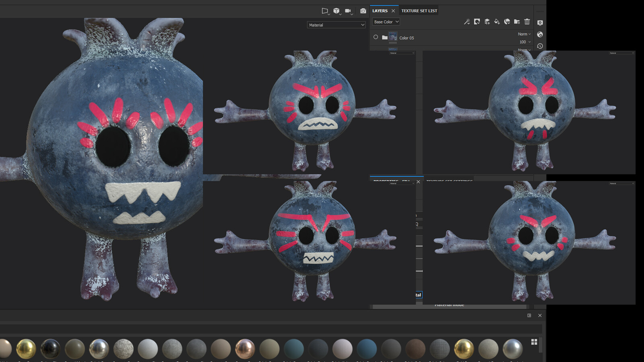
Task: Open small Material dropdown in bottom-right viewport
Action: (x=621, y=183)
